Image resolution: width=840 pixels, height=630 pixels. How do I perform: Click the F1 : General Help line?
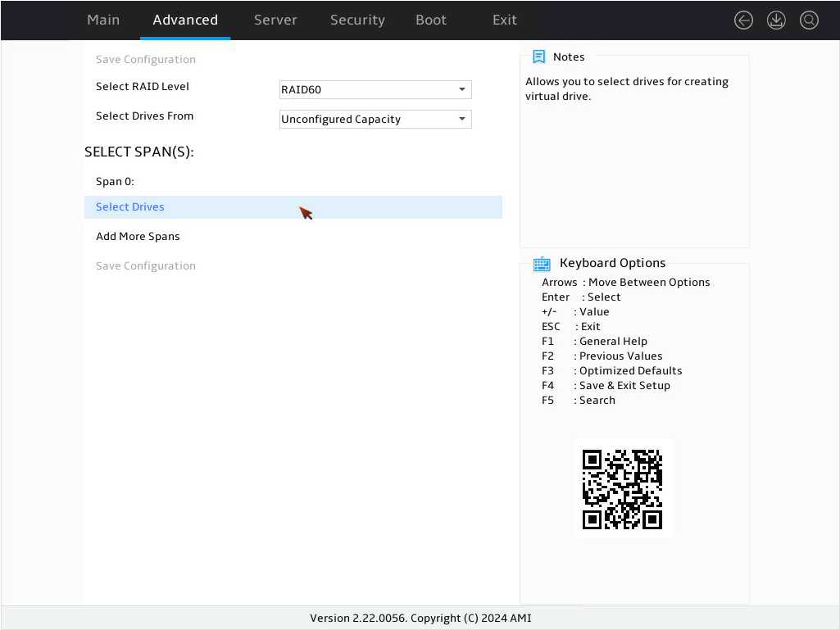(595, 342)
